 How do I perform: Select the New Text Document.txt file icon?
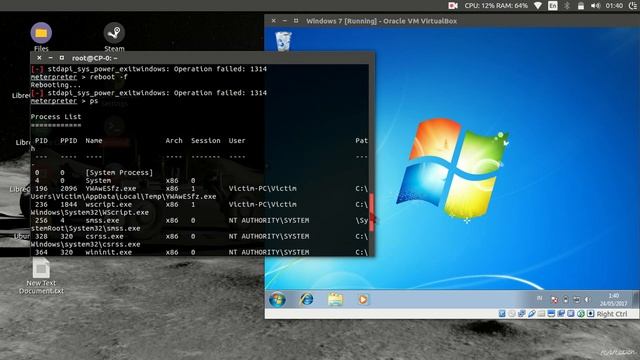(x=41, y=269)
